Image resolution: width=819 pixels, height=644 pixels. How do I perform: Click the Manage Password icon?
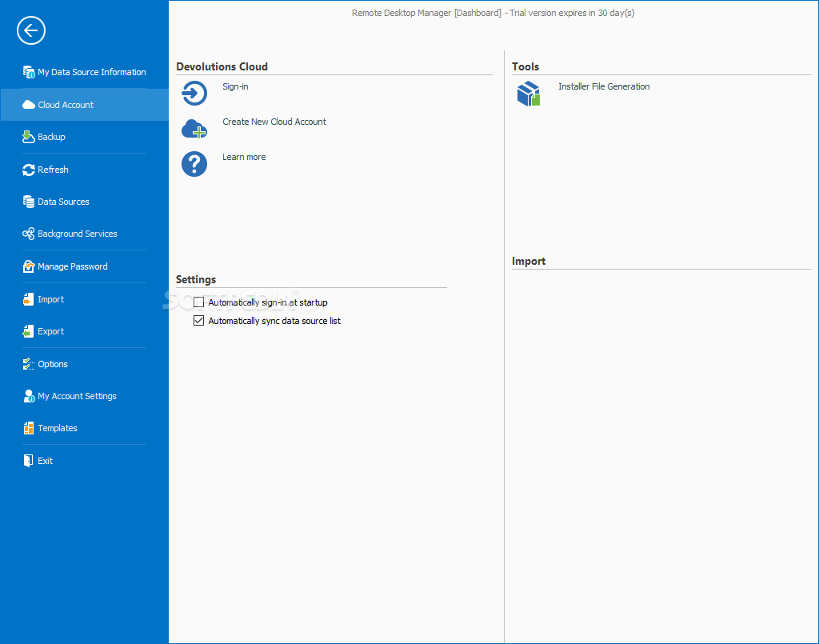coord(29,266)
